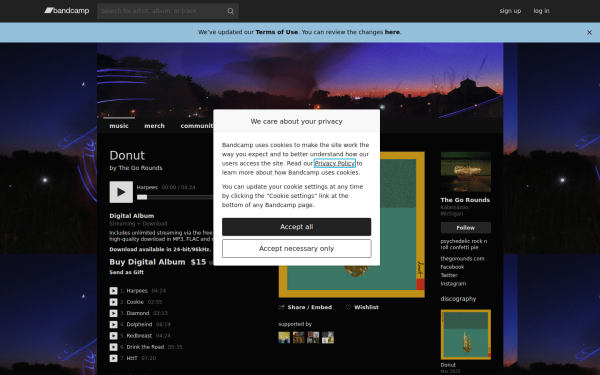Click Accept necessary only button

point(297,249)
